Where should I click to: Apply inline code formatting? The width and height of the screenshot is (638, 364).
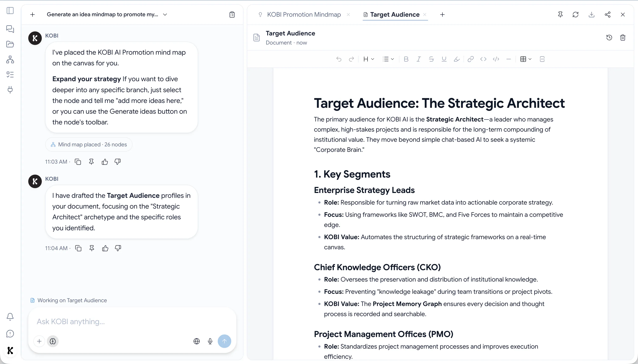483,59
